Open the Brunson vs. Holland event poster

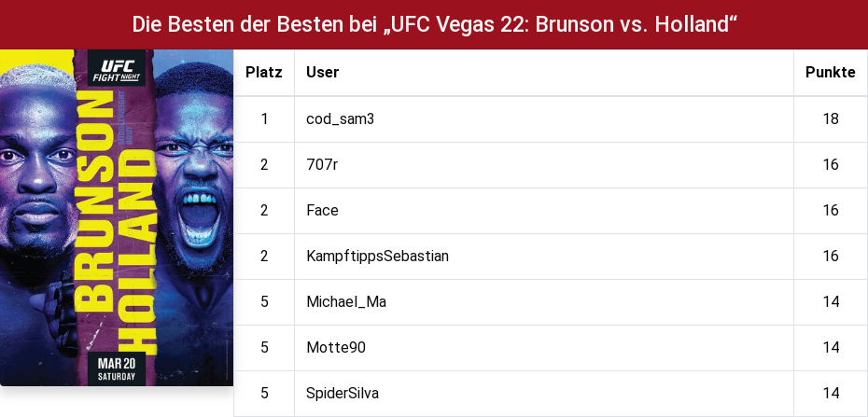pyautogui.click(x=117, y=218)
